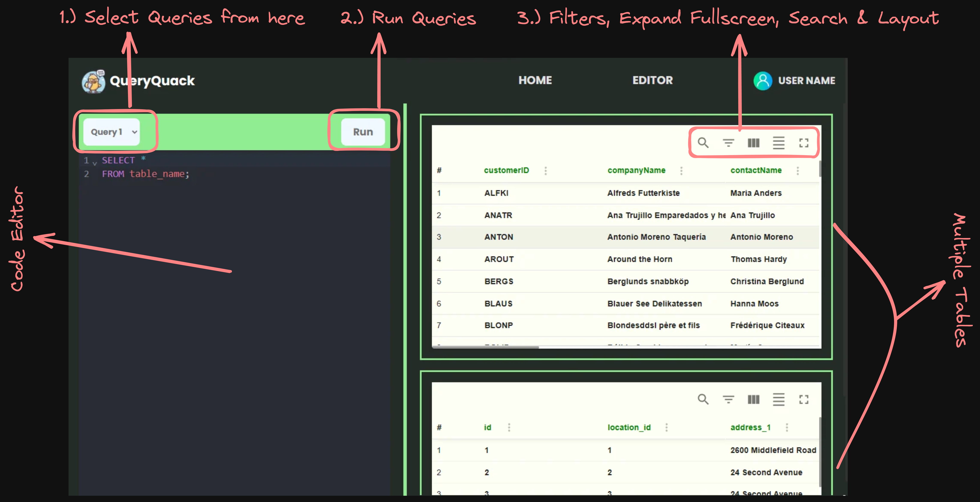
Task: Open the id column options menu
Action: (x=509, y=427)
